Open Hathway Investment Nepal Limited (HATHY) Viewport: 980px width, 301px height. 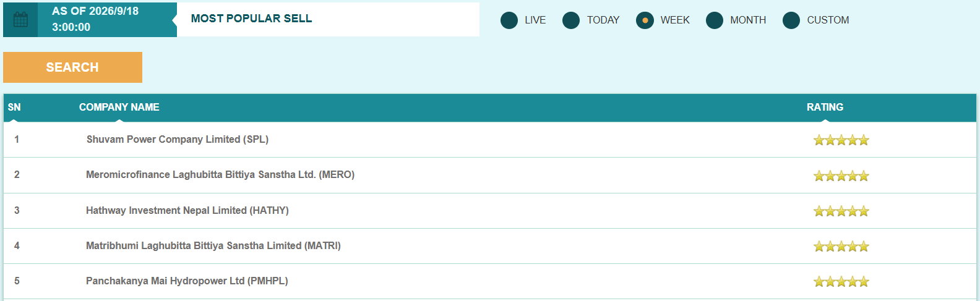click(187, 211)
